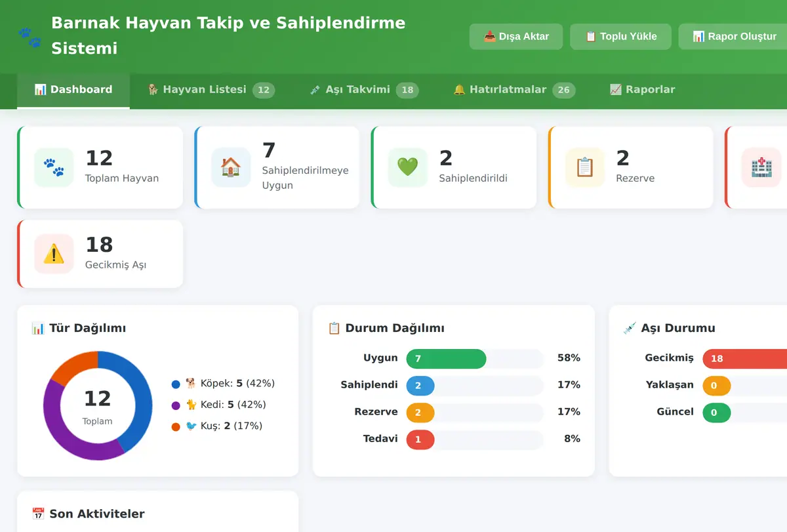The width and height of the screenshot is (787, 532).
Task: Click the clipboard icon beside Durum Dağılımı
Action: coord(334,328)
